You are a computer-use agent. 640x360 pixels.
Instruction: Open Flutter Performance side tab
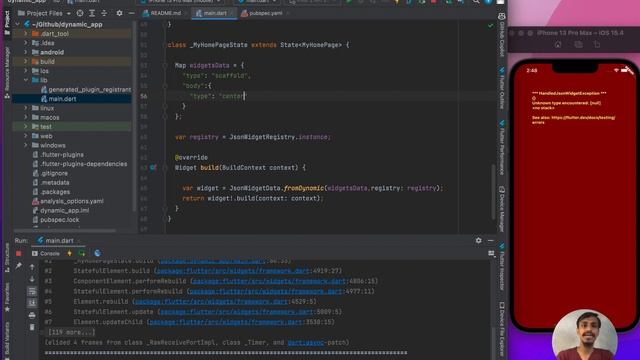502,147
